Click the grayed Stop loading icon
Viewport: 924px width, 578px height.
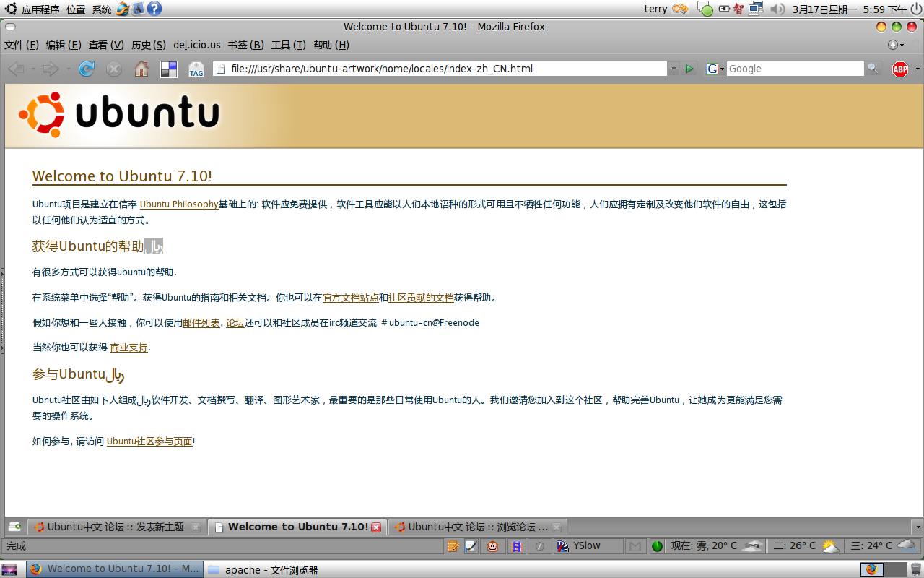pos(114,69)
